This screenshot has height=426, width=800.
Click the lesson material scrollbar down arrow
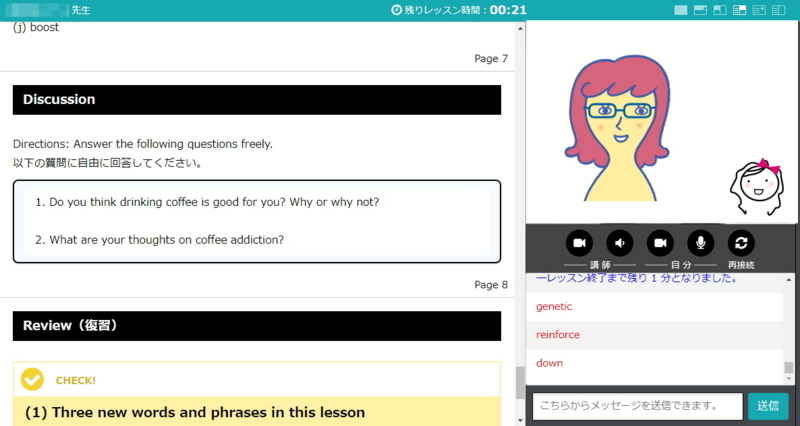[x=520, y=421]
